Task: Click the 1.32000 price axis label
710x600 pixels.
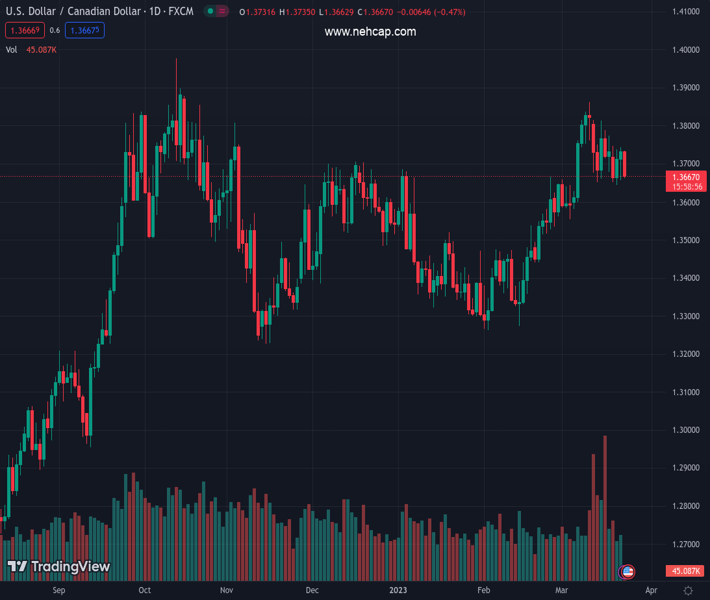Action: (x=686, y=354)
